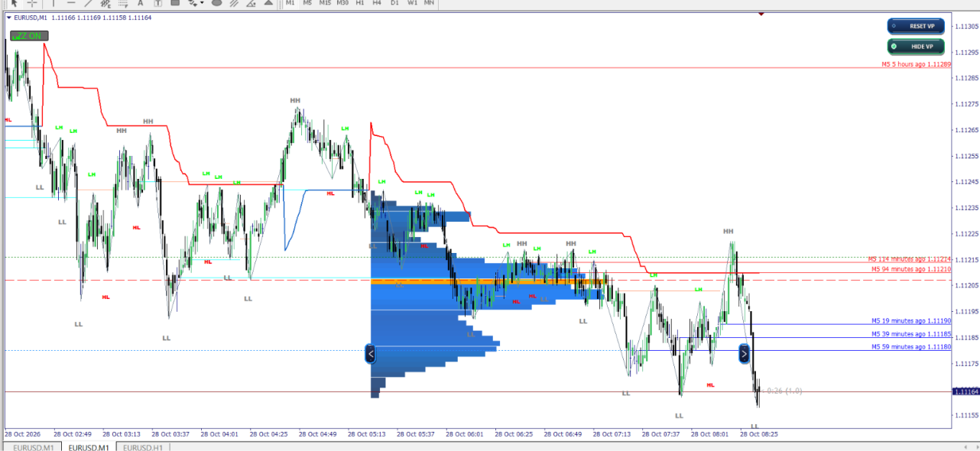Open the arrows objects dropdown

201,3
